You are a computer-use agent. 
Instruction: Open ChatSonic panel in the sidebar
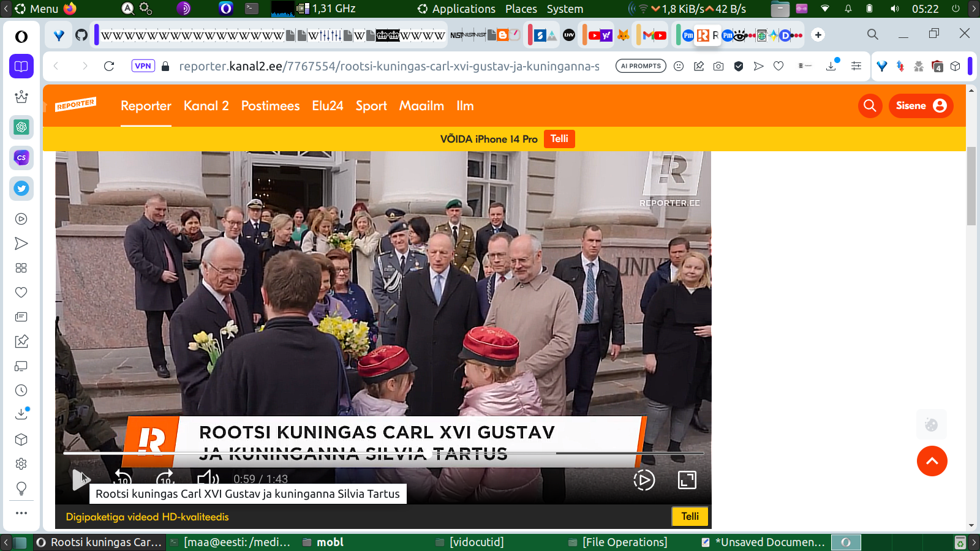click(x=21, y=158)
